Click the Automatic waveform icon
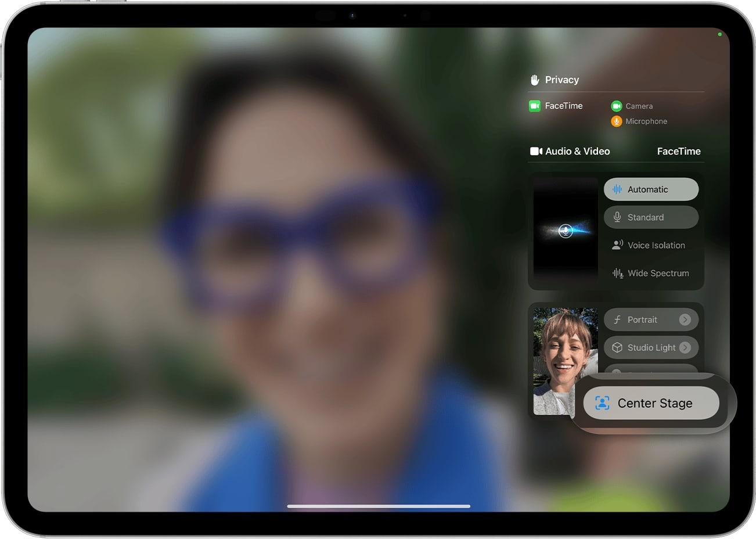This screenshot has height=539, width=756. 617,189
